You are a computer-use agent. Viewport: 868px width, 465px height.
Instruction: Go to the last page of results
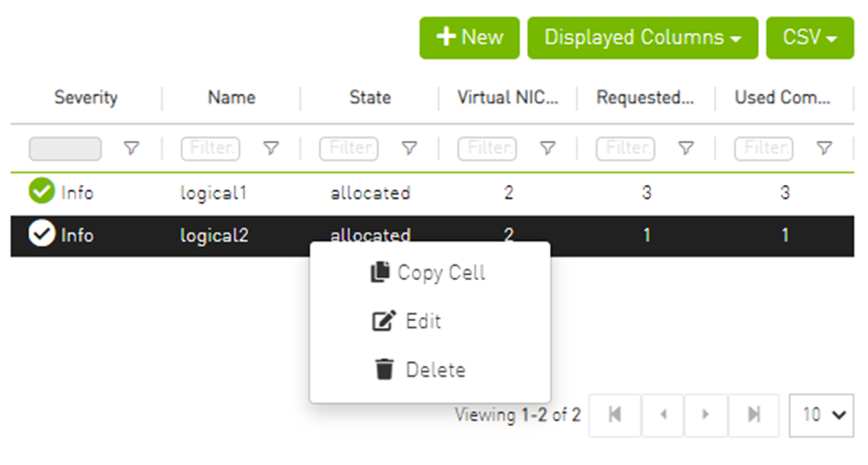(754, 414)
